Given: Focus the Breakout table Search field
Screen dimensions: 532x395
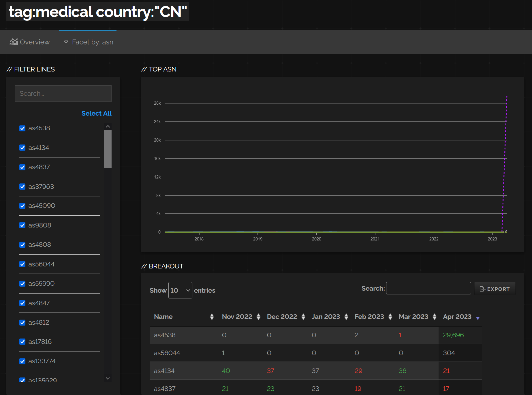Looking at the screenshot, I should pyautogui.click(x=429, y=288).
